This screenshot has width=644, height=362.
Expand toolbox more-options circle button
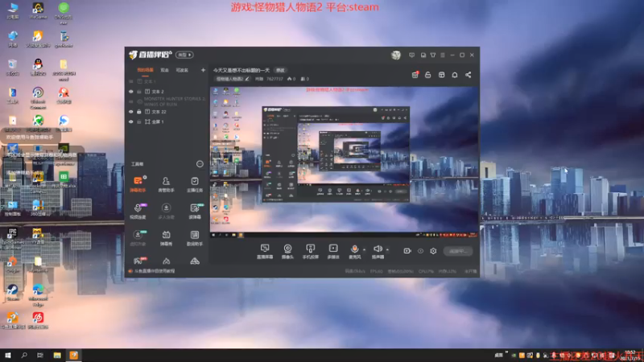point(200,164)
